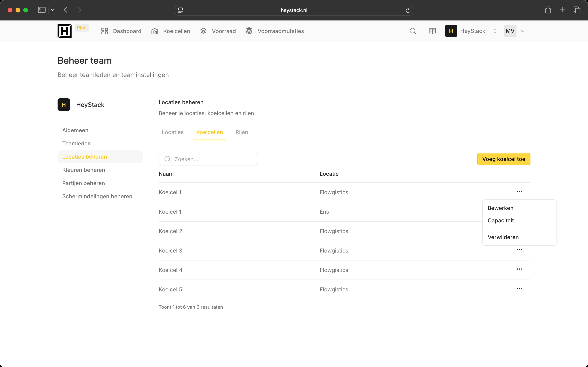The width and height of the screenshot is (588, 367).
Task: Open the Dashboard grid icon
Action: [x=104, y=31]
